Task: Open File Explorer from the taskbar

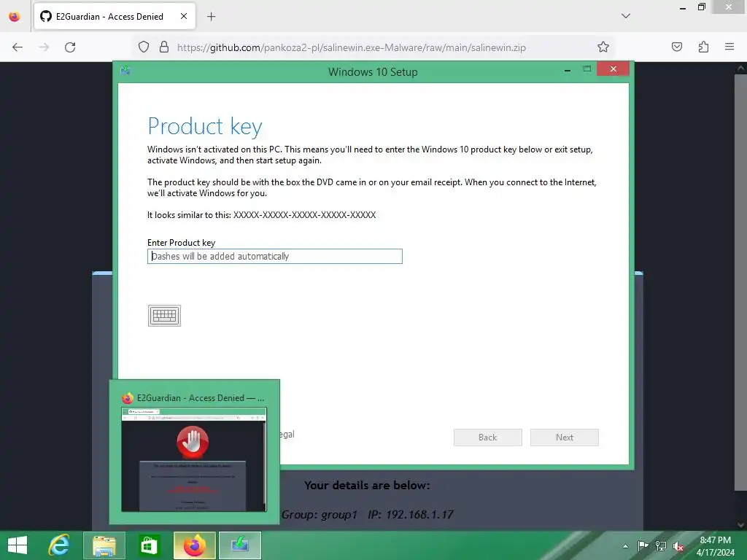Action: [x=104, y=545]
